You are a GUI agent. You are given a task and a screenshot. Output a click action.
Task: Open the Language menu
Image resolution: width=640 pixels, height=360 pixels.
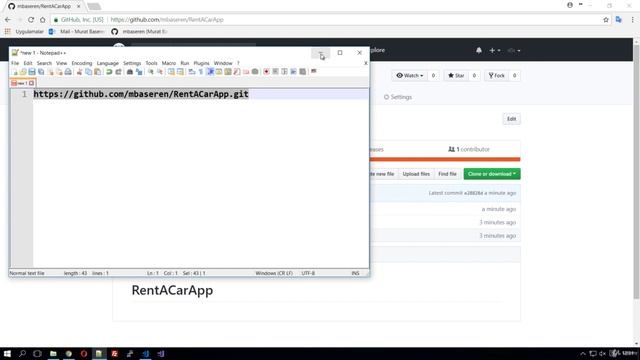click(108, 63)
